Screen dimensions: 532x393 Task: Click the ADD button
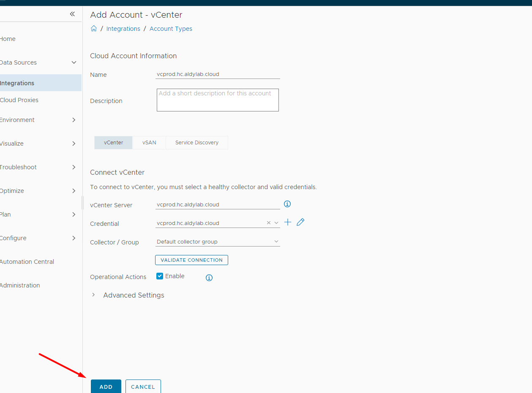[106, 387]
